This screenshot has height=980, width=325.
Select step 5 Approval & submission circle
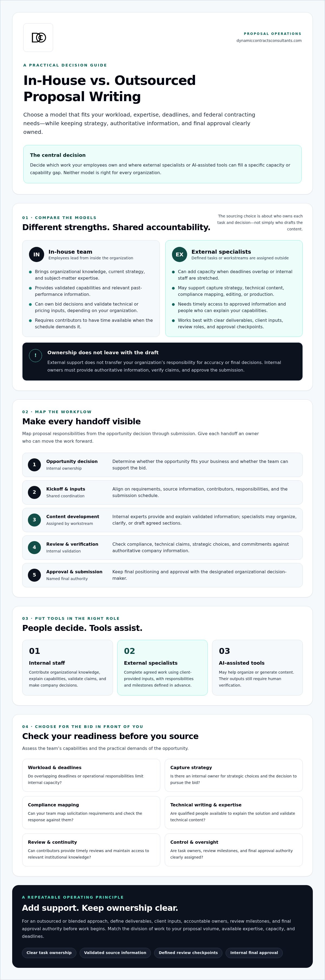click(34, 575)
